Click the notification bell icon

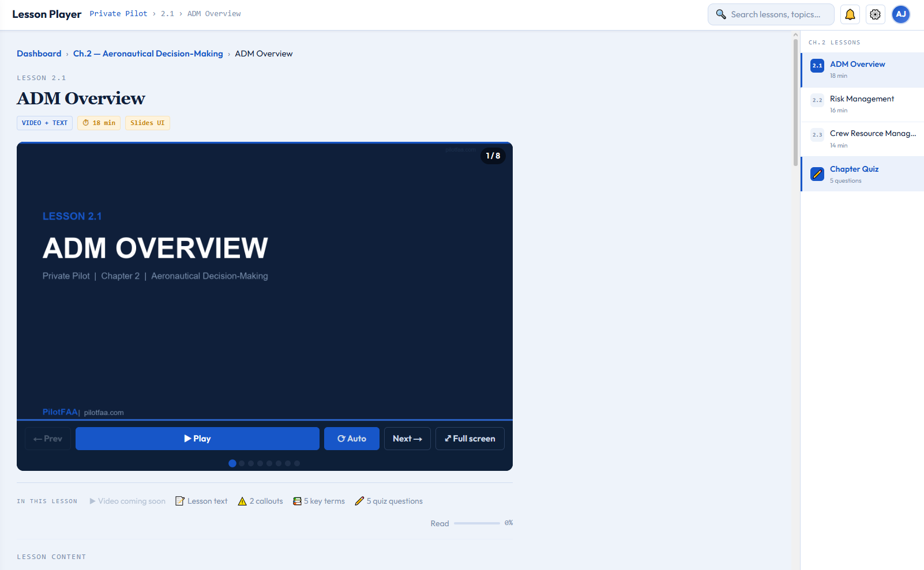[x=850, y=14]
